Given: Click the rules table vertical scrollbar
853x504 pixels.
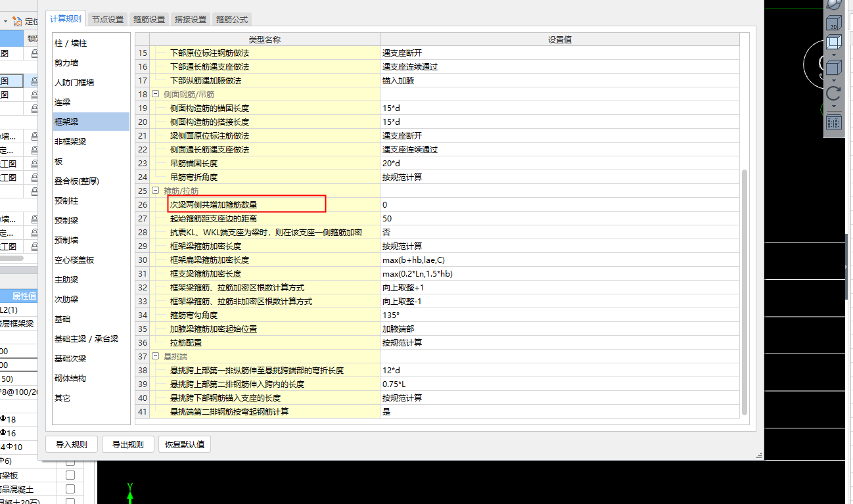Looking at the screenshot, I should click(x=745, y=291).
